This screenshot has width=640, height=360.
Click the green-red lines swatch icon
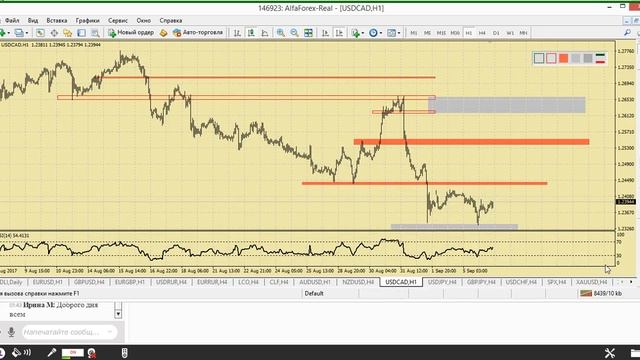tap(600, 58)
